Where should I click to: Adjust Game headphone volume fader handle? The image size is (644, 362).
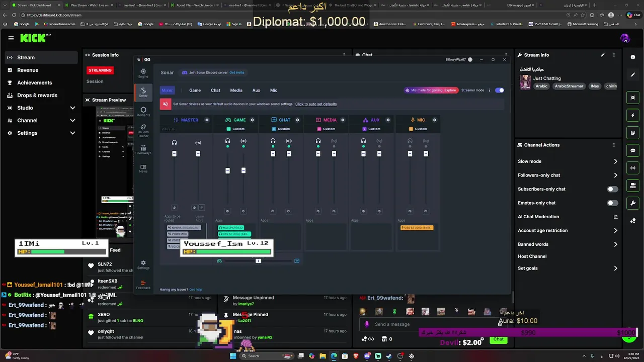click(227, 171)
